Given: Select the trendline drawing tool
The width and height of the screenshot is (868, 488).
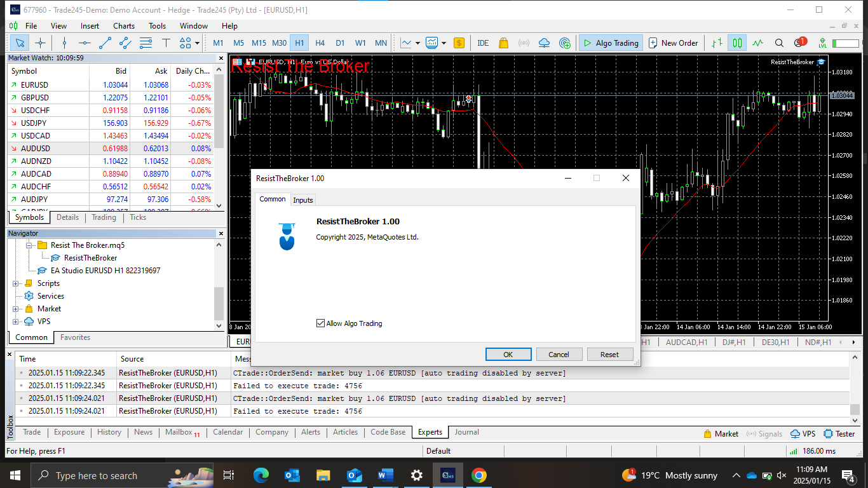Looking at the screenshot, I should pos(105,43).
